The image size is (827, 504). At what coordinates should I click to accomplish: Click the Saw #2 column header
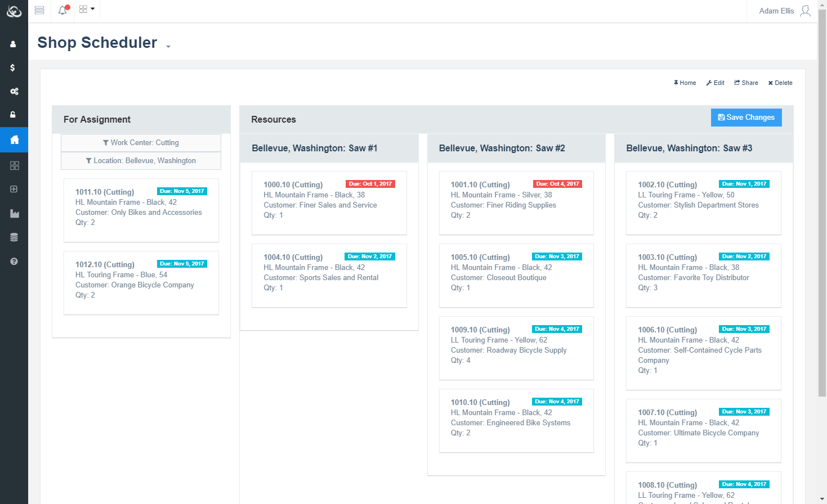516,148
